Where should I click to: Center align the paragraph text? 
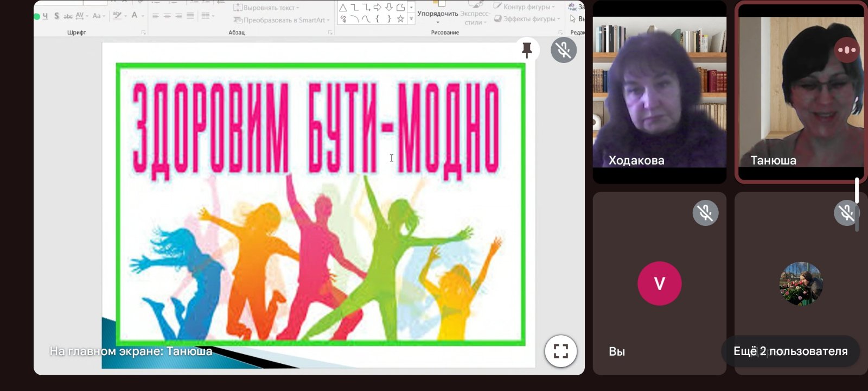[167, 16]
